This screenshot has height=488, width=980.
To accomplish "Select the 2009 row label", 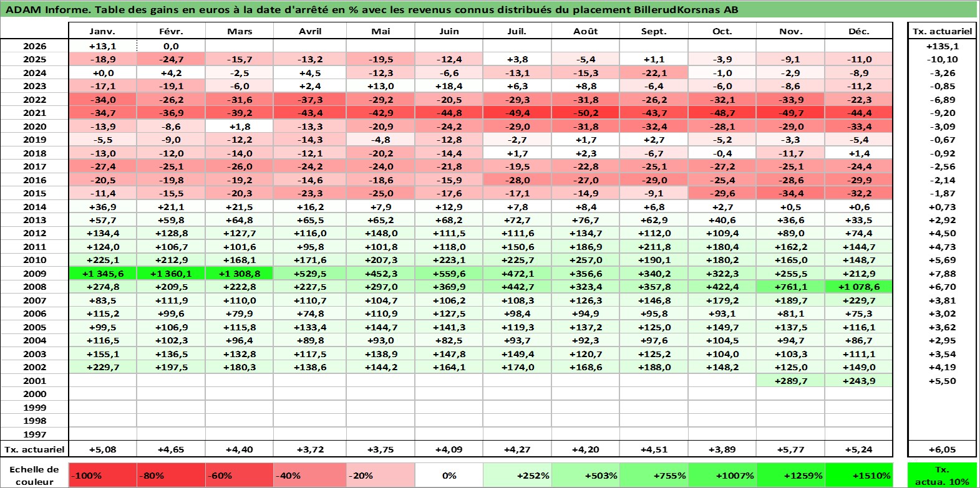I will coord(34,274).
